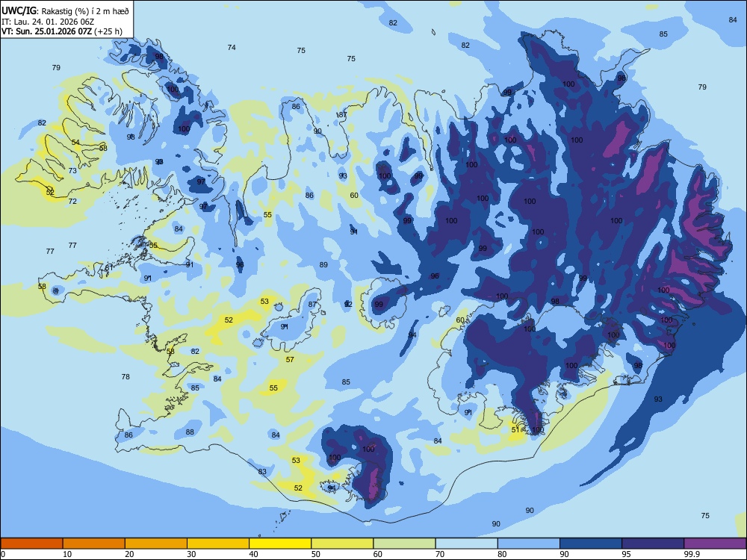This screenshot has width=747, height=560.
Task: Click the 'Rakastig (%) í 2 m hæð' label
Action: [x=84, y=11]
